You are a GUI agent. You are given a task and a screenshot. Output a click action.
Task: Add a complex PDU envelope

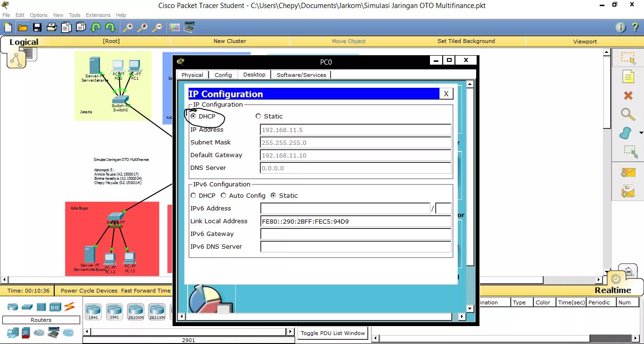[x=628, y=192]
